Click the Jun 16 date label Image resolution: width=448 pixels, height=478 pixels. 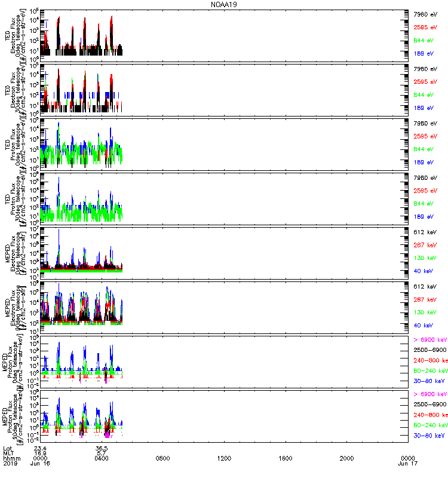pyautogui.click(x=40, y=464)
